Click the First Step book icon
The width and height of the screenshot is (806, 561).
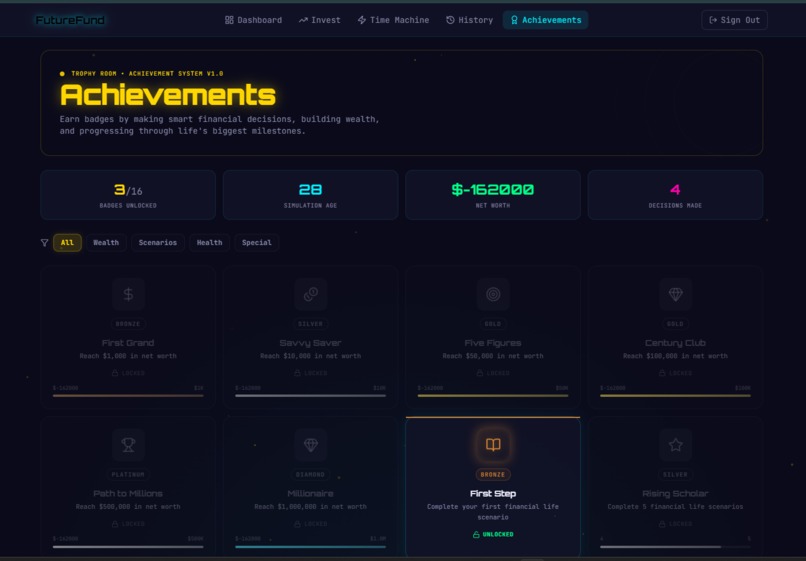point(493,445)
